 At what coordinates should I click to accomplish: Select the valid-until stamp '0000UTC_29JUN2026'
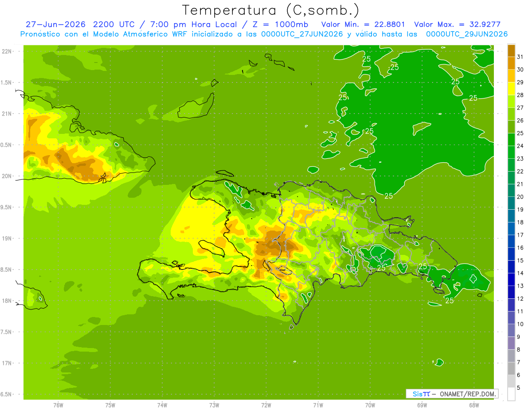(467, 34)
